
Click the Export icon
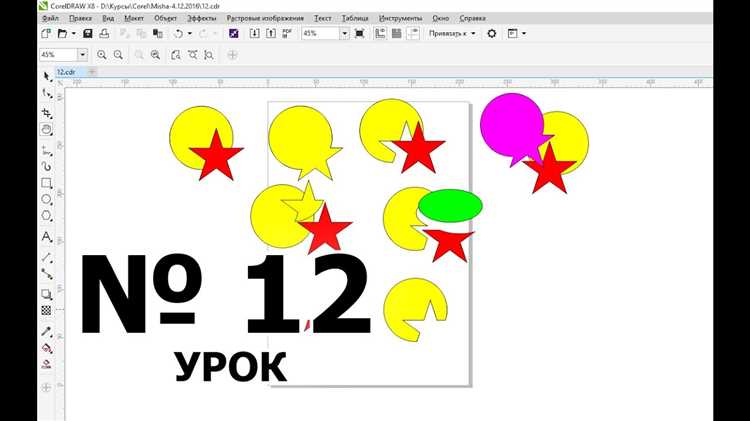(271, 33)
